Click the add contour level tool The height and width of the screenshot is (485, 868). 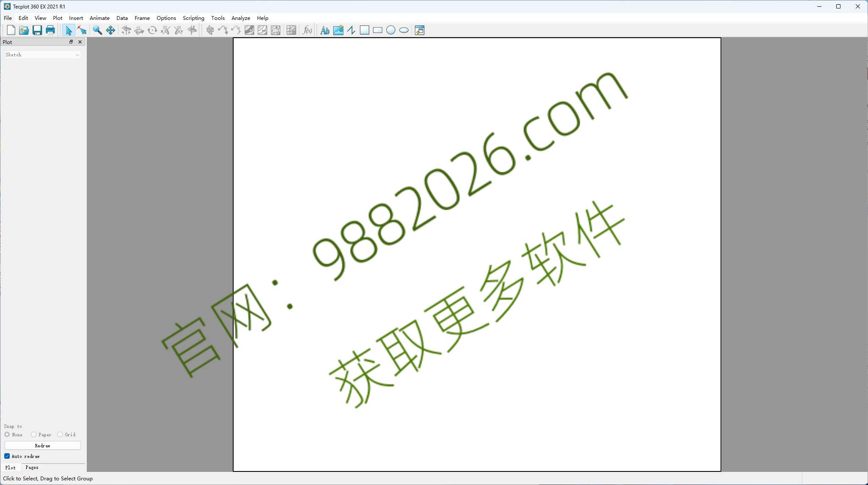249,30
